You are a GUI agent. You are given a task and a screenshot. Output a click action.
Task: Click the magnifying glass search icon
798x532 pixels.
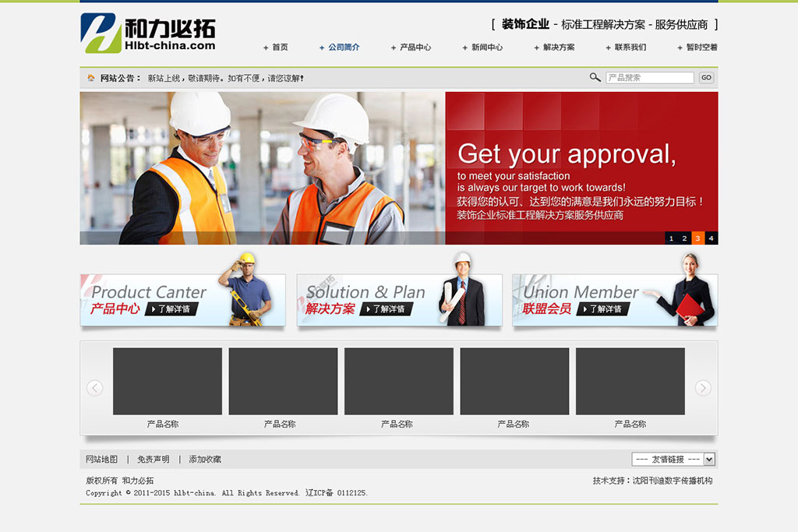coord(595,77)
